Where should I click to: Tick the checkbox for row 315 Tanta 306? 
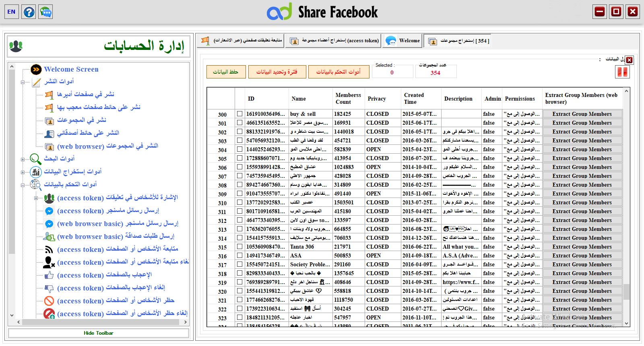(x=240, y=247)
